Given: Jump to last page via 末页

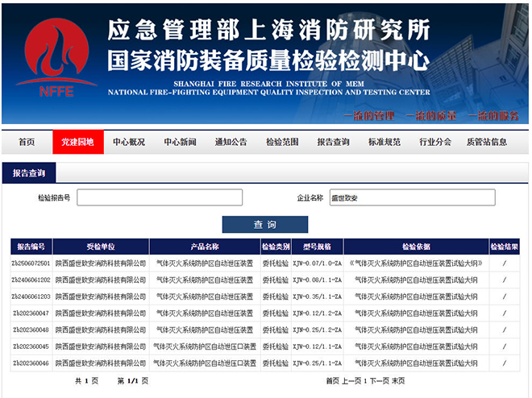Looking at the screenshot, I should 398,380.
